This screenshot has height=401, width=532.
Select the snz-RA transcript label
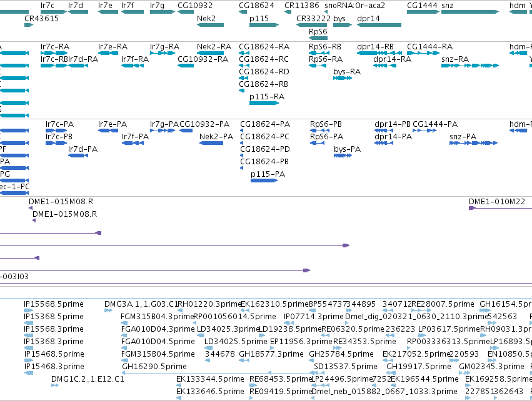tap(455, 59)
